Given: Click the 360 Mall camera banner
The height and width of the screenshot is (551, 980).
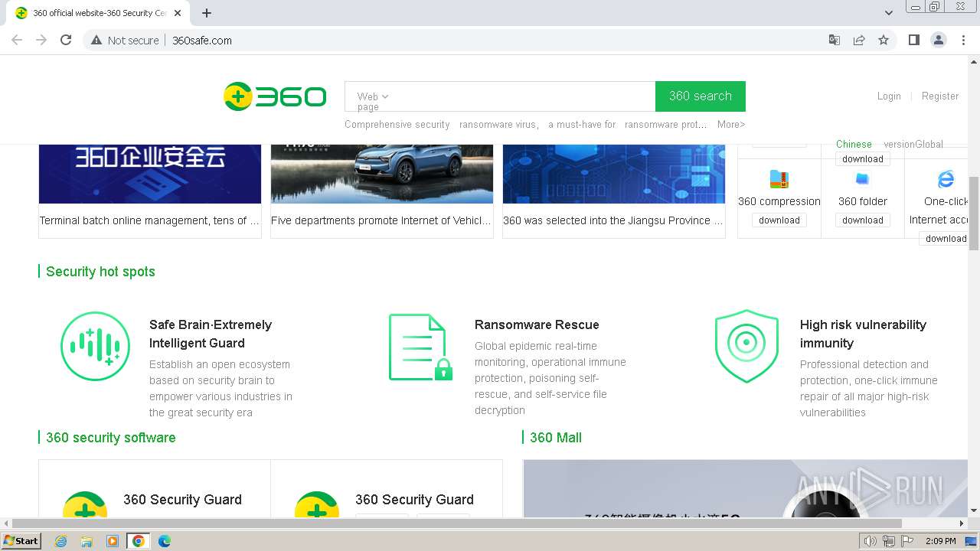Looking at the screenshot, I should pyautogui.click(x=745, y=488).
